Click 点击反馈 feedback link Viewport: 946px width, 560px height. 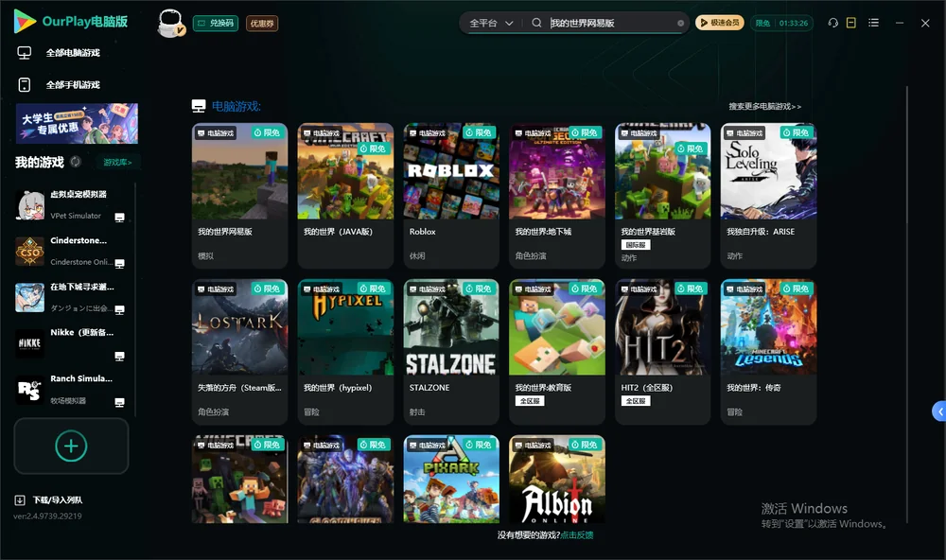(577, 534)
